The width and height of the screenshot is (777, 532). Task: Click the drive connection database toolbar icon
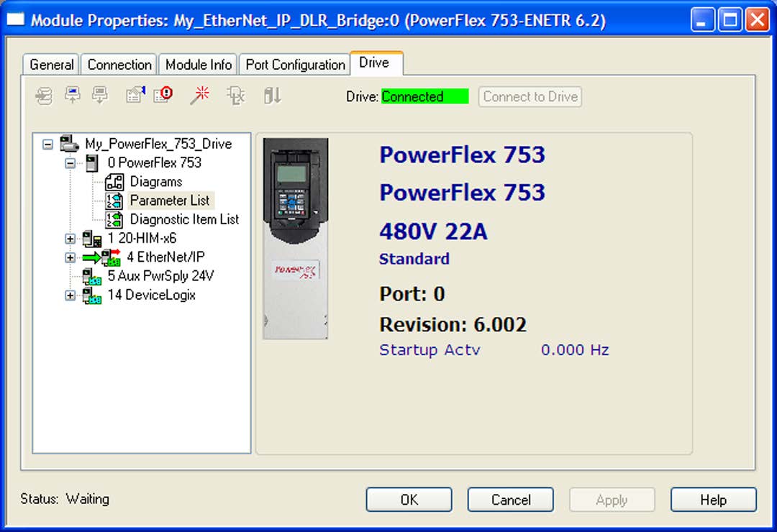(45, 96)
